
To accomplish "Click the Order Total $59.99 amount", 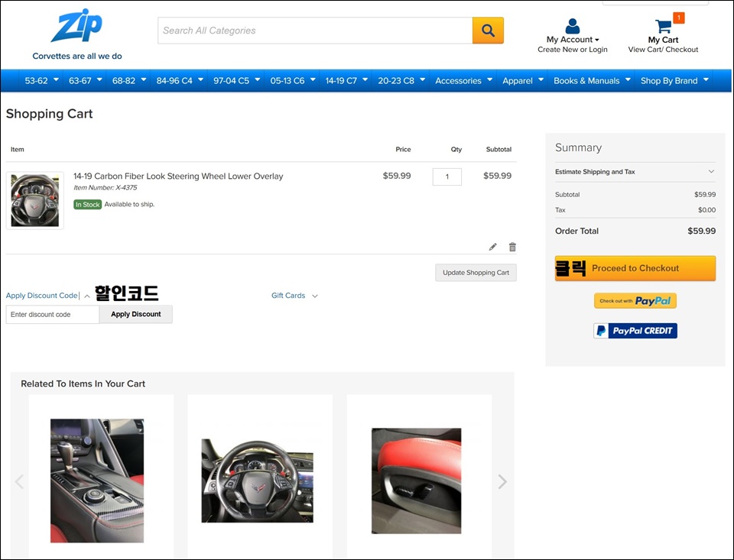I will coord(701,231).
